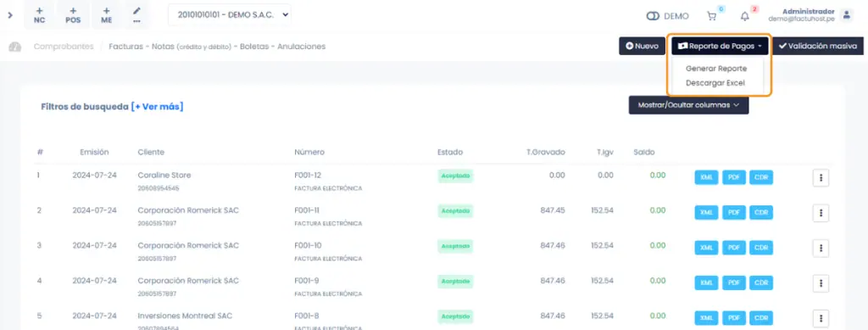868x330 pixels.
Task: Select Generar Reporte menu option
Action: (x=716, y=69)
